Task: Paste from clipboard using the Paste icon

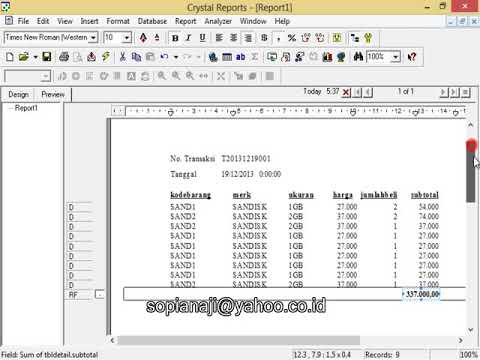Action: 150,57
